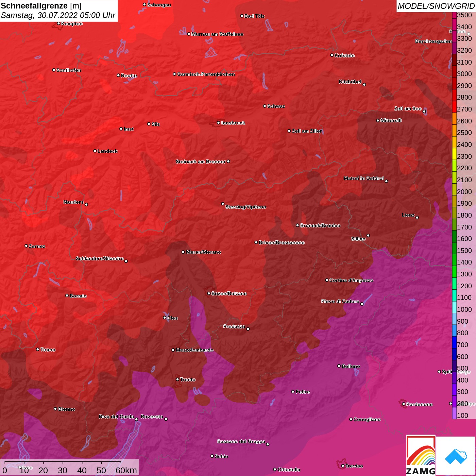
Task: Click the "Nauders" town label
Action: [x=73, y=202]
